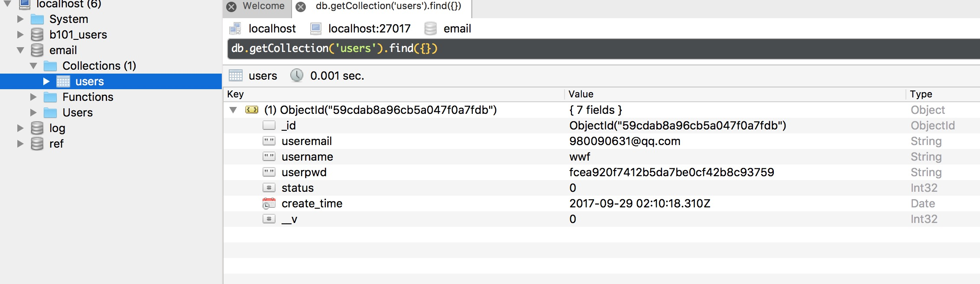Switch to the Welcome tab
Screen dimensions: 980x284
[x=263, y=6]
